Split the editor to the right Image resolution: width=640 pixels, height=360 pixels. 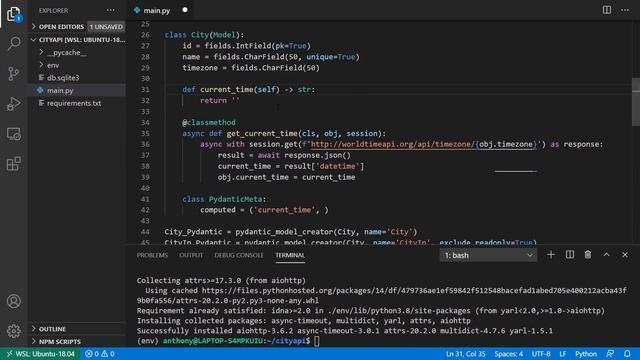[607, 10]
